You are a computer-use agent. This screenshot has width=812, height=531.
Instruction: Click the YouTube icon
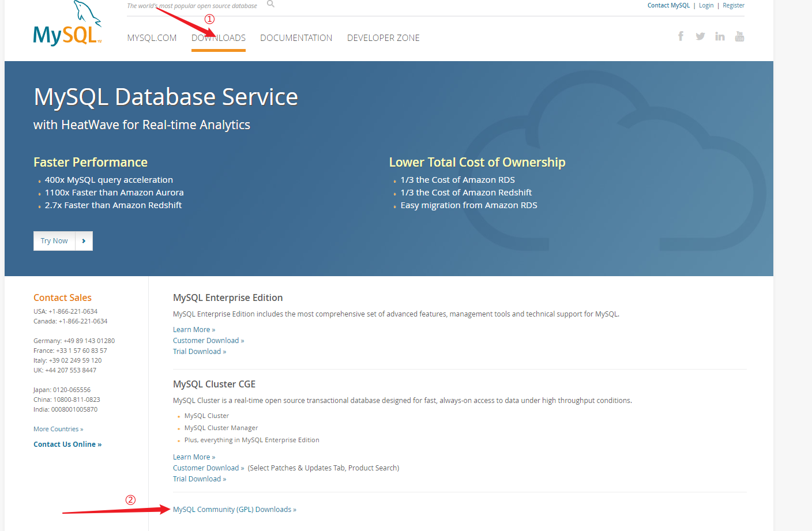[739, 36]
